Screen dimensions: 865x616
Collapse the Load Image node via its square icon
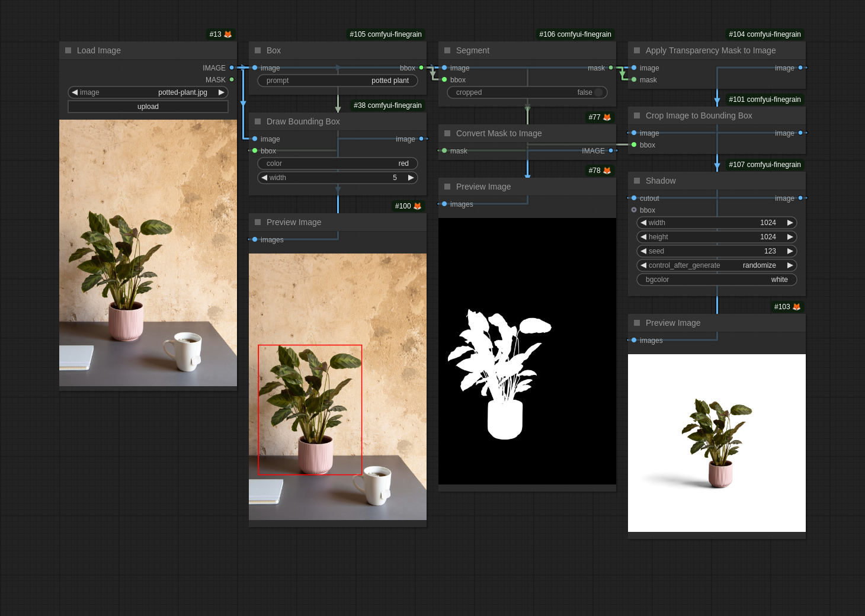[x=68, y=50]
